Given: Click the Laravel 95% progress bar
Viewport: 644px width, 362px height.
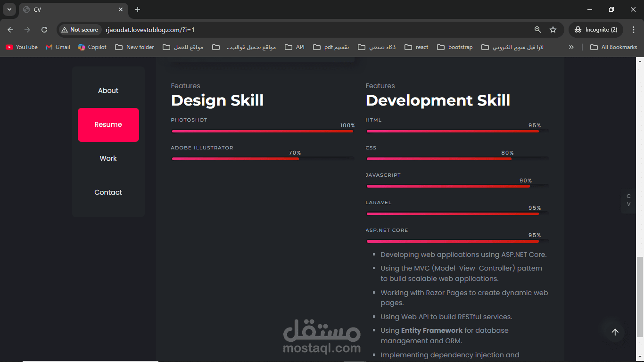Looking at the screenshot, I should (457, 214).
